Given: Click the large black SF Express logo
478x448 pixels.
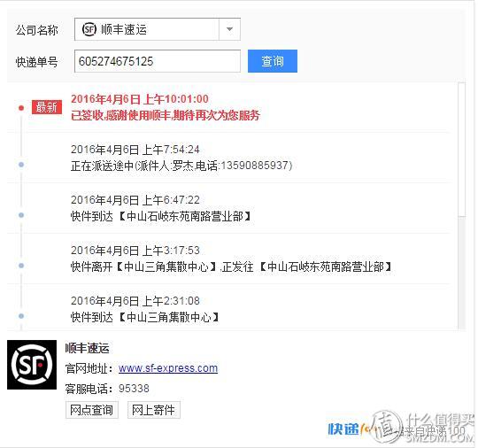Looking at the screenshot, I should pos(32,365).
